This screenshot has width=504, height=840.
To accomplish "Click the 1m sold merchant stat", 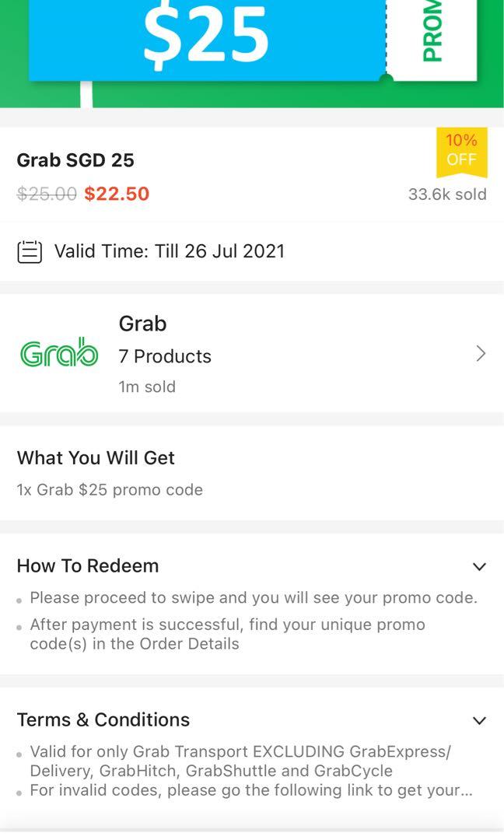I will tap(147, 387).
